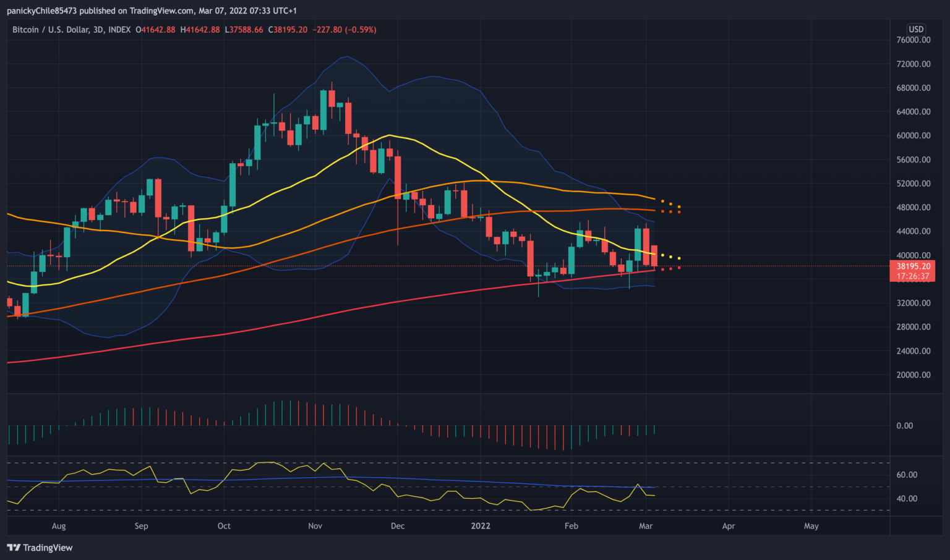Image resolution: width=950 pixels, height=560 pixels.
Task: Open the INDEX exchange label
Action: point(118,29)
